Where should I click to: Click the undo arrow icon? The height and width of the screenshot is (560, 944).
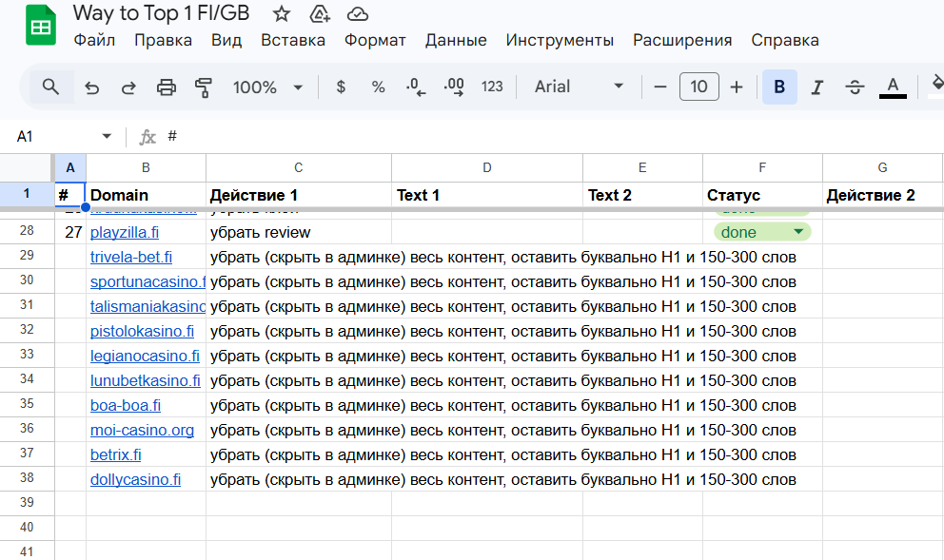[92, 87]
